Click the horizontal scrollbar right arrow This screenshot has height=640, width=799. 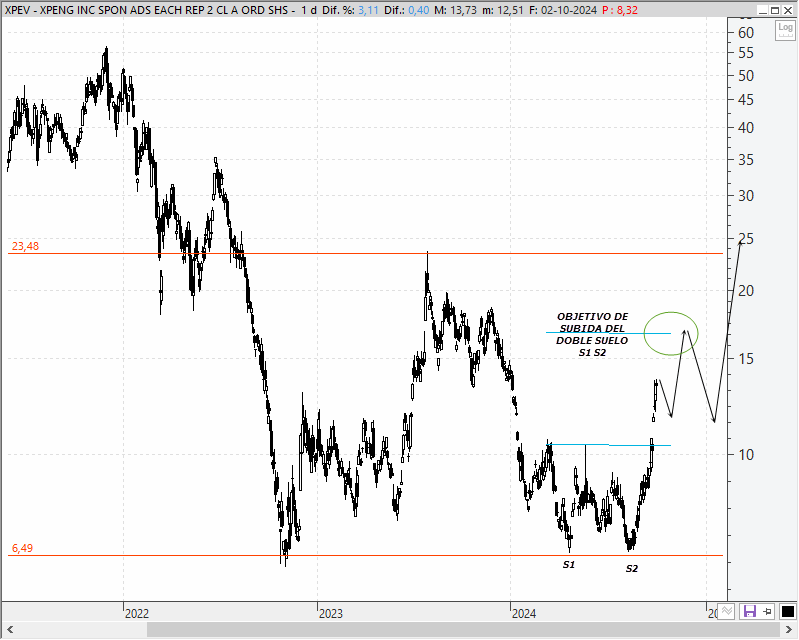point(790,630)
